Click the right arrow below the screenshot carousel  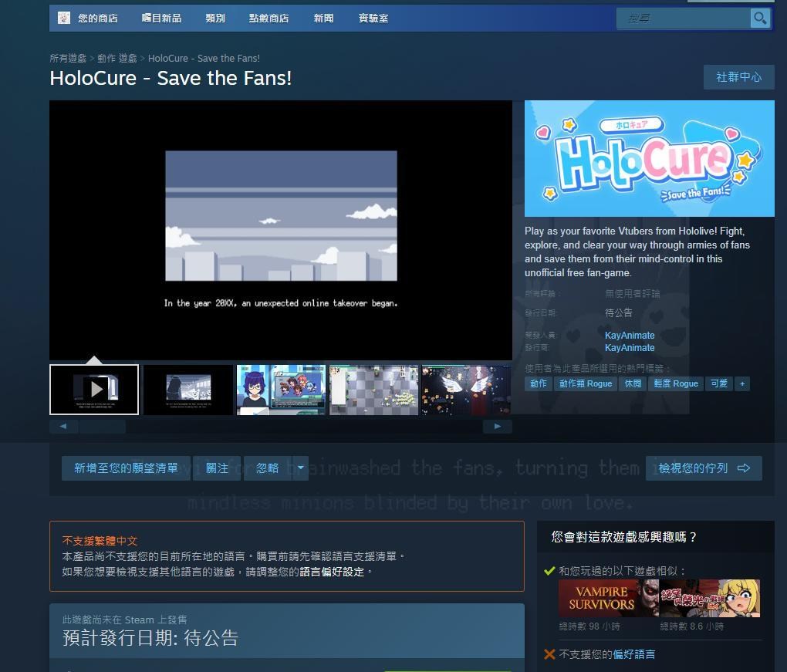pos(498,426)
